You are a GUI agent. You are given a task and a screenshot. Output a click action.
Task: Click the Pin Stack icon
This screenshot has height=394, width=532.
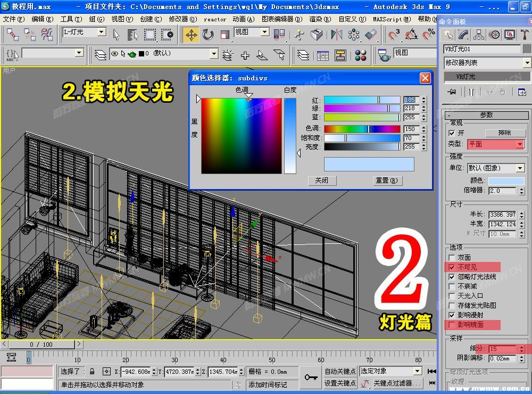[x=452, y=92]
